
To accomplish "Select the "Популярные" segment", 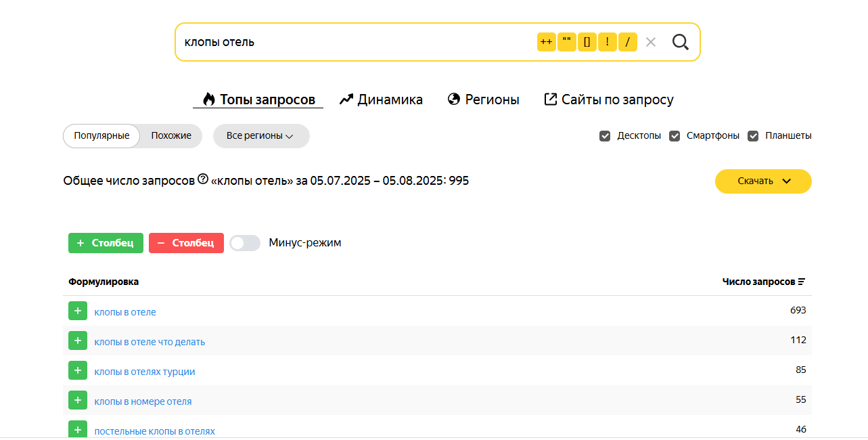I will pos(101,135).
